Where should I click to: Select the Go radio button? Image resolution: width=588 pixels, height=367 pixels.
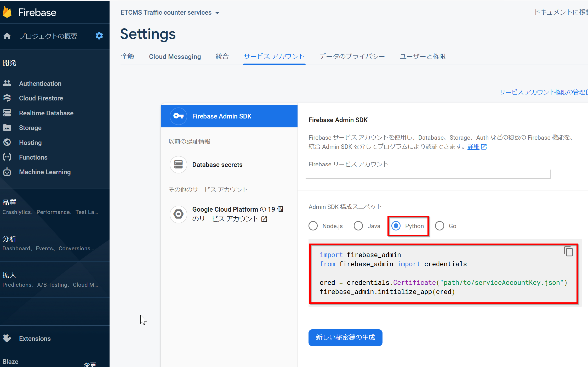pyautogui.click(x=439, y=226)
